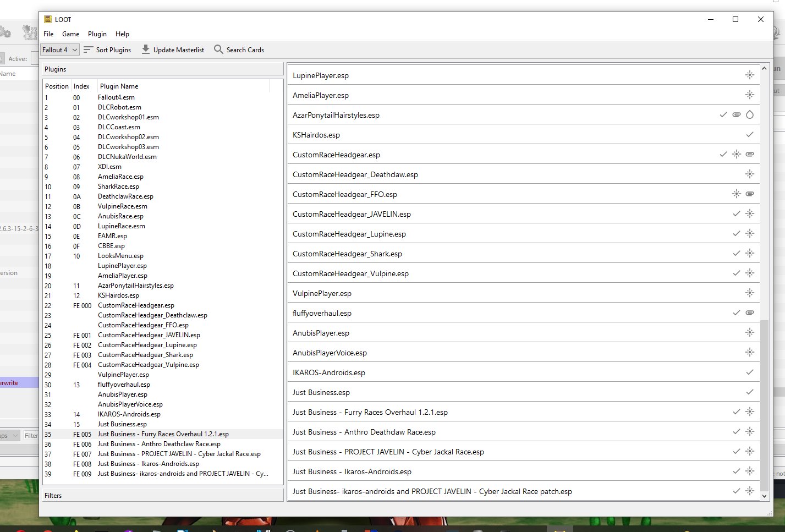Click light plugin icon on Just Business - Ikaros-Androids.esp card

749,471
